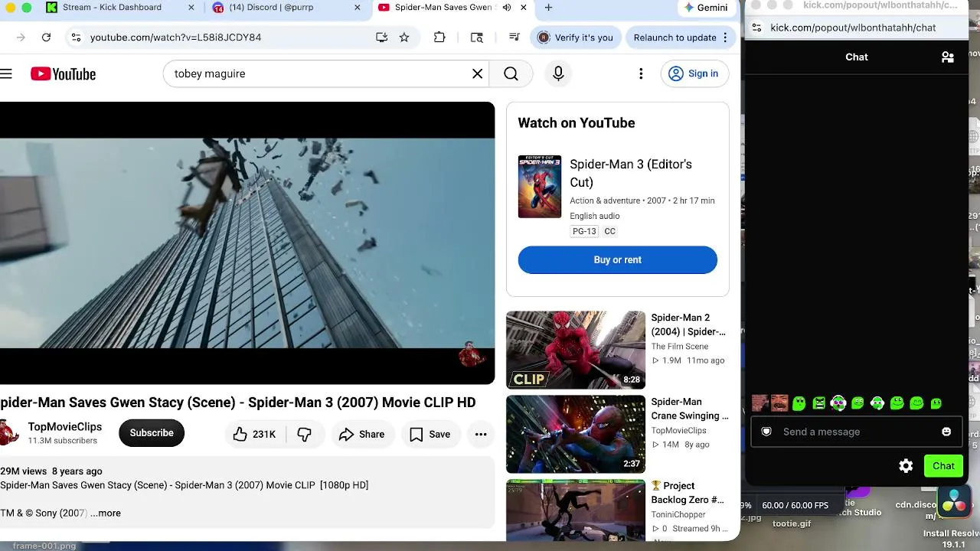
Task: Open the tab search toolbar icon
Action: [x=476, y=37]
